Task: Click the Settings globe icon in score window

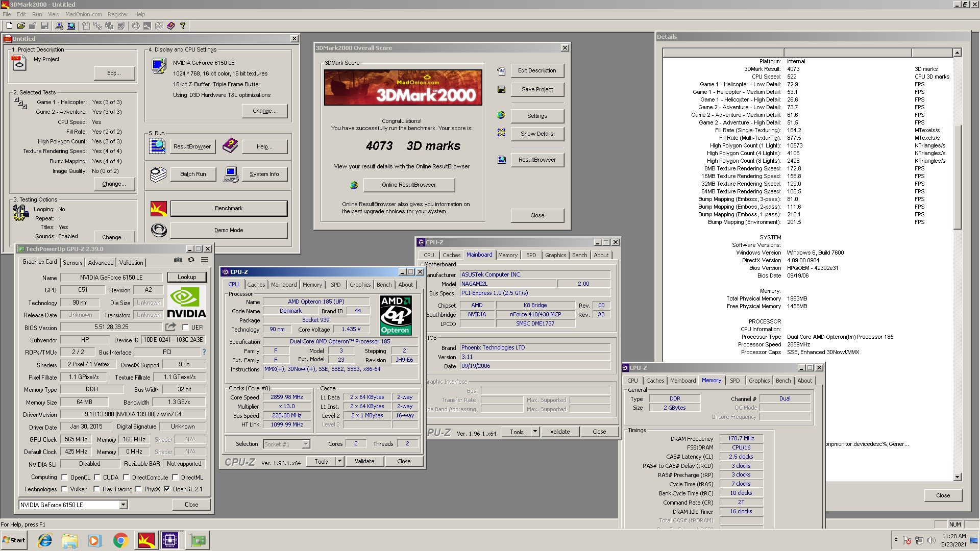Action: [501, 115]
